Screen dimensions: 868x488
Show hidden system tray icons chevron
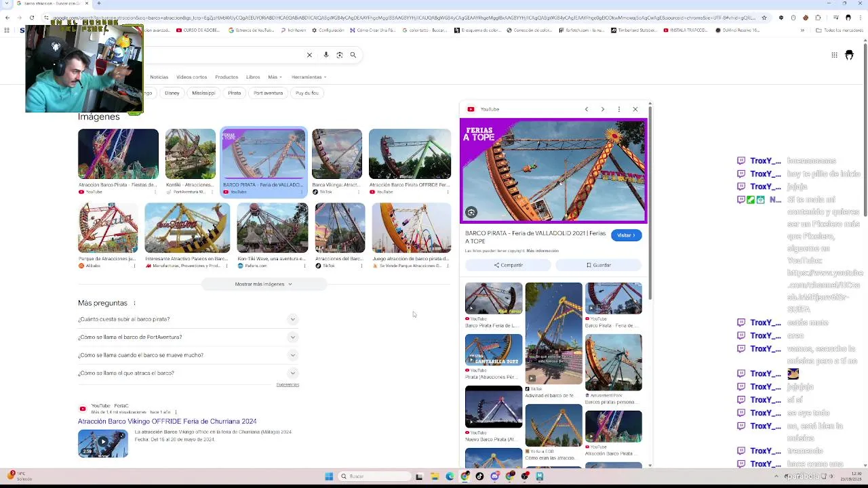point(776,476)
